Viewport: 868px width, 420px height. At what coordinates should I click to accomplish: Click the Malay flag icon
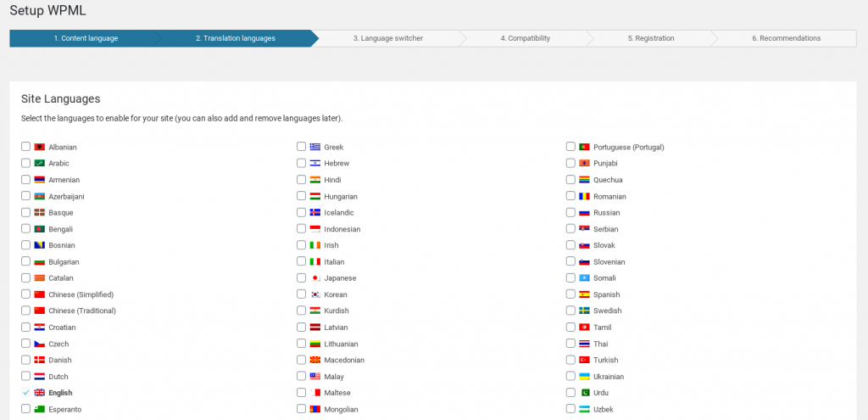click(x=315, y=376)
